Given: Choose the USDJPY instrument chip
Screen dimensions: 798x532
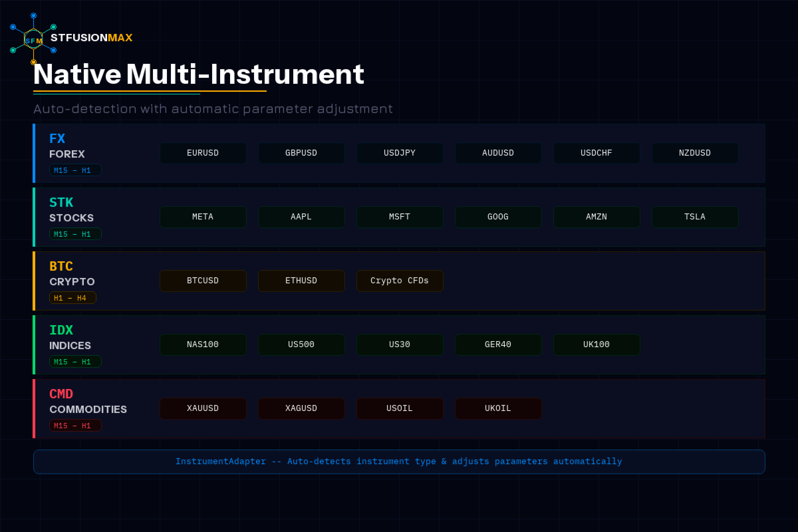Looking at the screenshot, I should [400, 153].
